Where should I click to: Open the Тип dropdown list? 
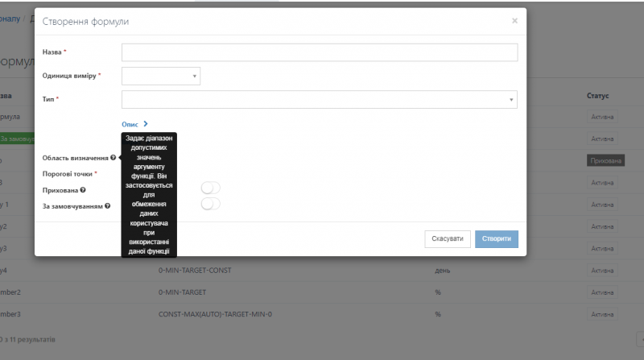click(319, 100)
